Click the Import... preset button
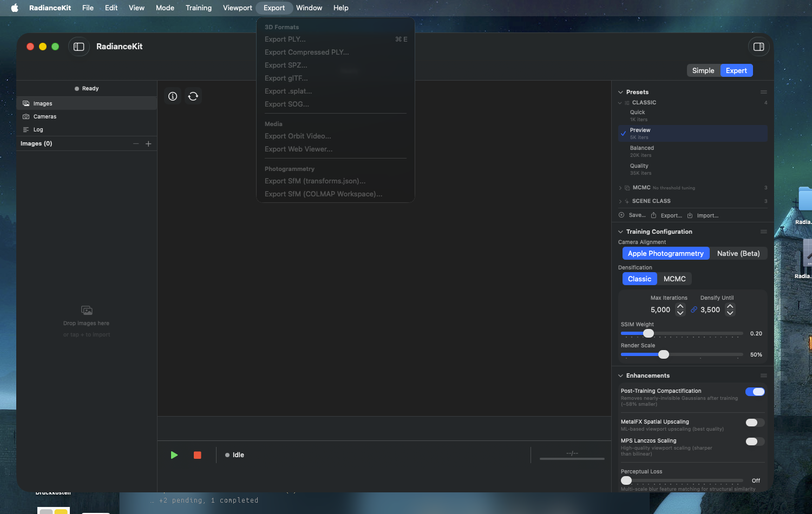This screenshot has width=812, height=514. point(703,215)
